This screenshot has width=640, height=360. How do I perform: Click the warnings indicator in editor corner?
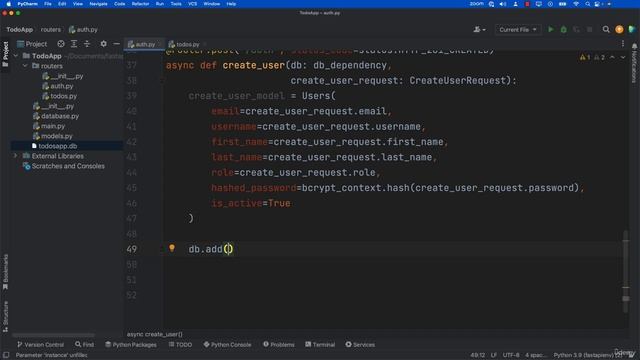[592, 57]
